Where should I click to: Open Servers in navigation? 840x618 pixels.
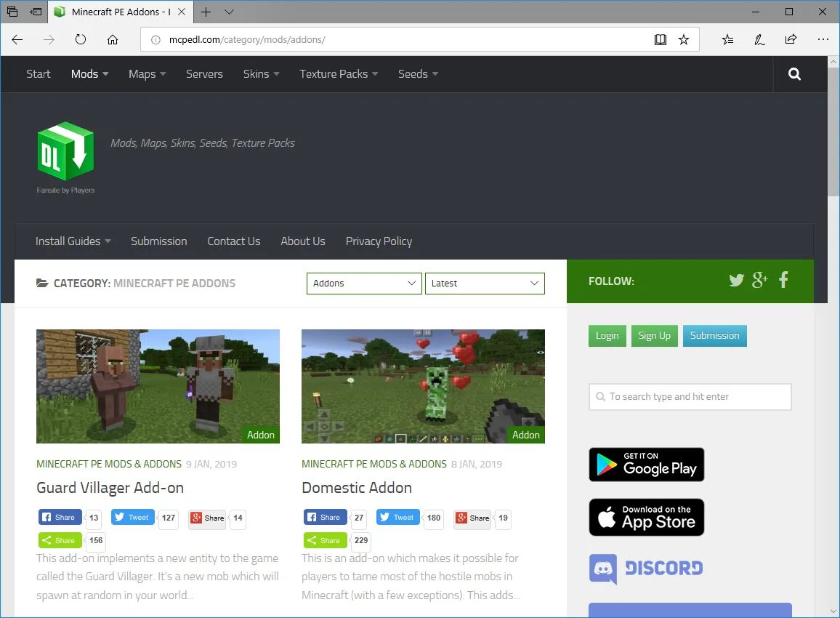coord(204,74)
